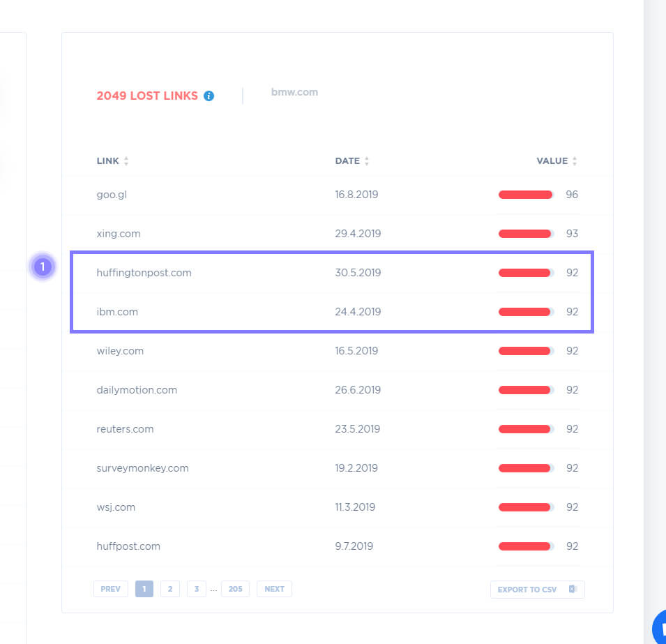Image resolution: width=666 pixels, height=644 pixels.
Task: Sort the table by the VALUE column
Action: pyautogui.click(x=557, y=161)
